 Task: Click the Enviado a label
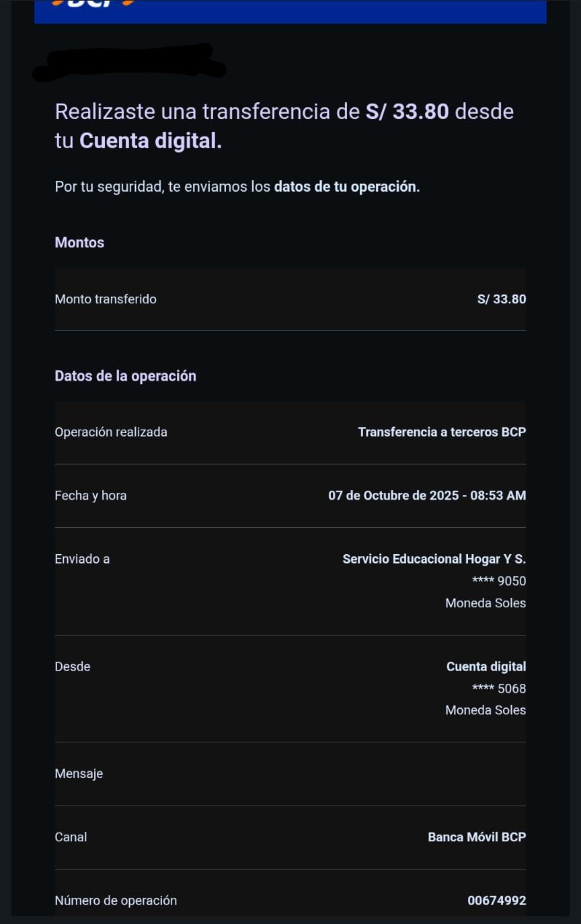click(x=82, y=559)
